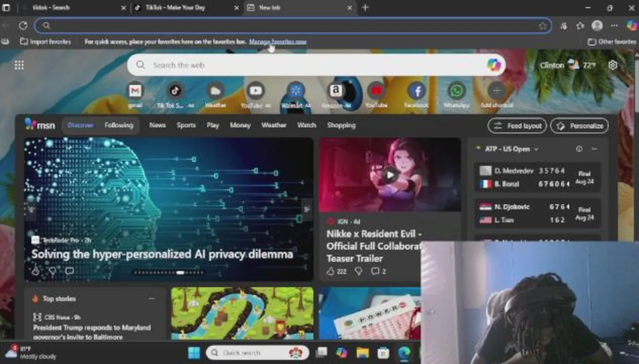Open taskbar weather widget Mostly cloudy

pyautogui.click(x=30, y=352)
